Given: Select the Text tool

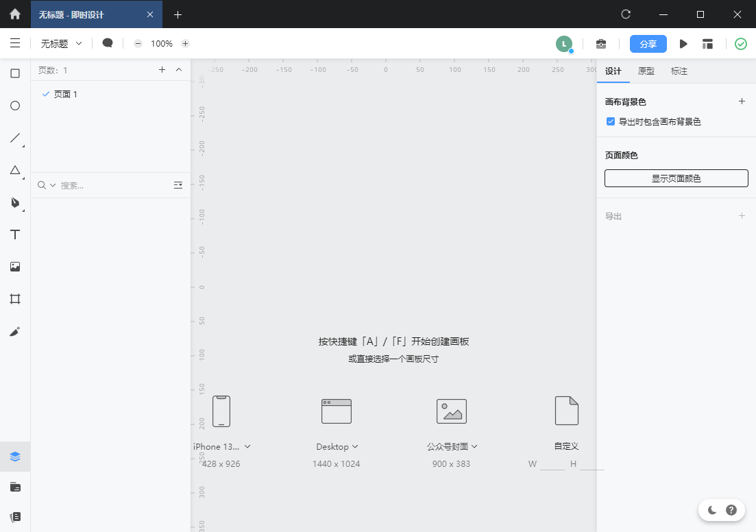Looking at the screenshot, I should coord(14,234).
